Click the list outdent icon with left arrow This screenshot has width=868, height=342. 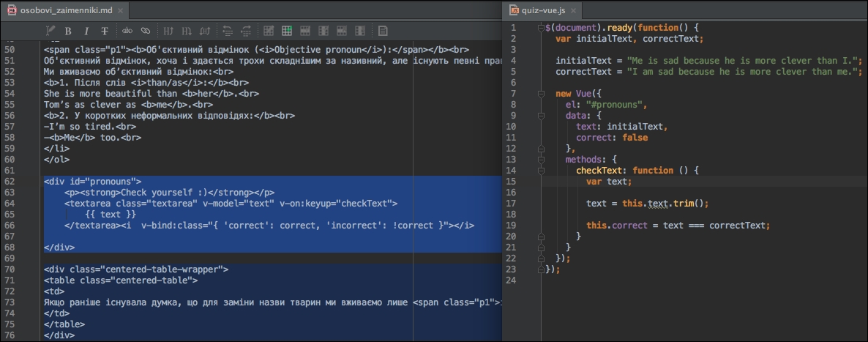[x=228, y=31]
